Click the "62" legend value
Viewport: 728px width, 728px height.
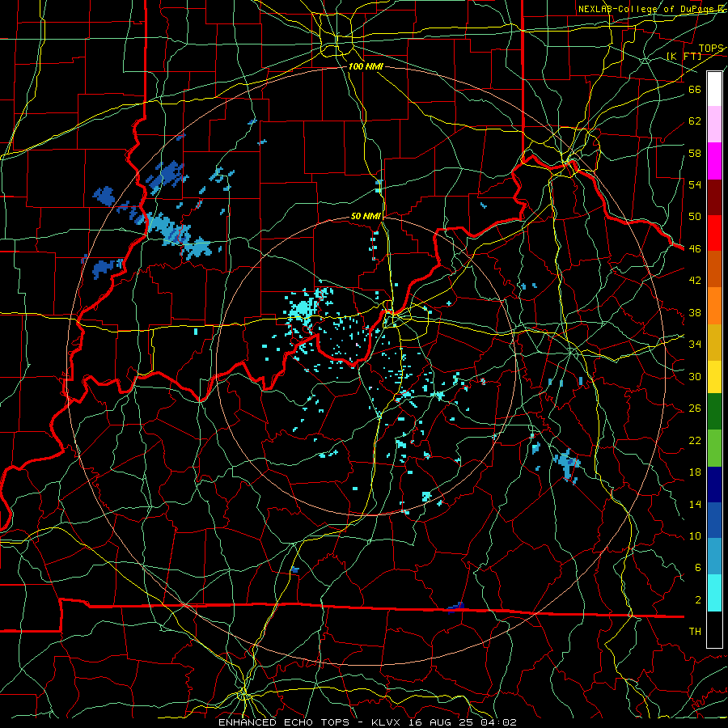695,121
